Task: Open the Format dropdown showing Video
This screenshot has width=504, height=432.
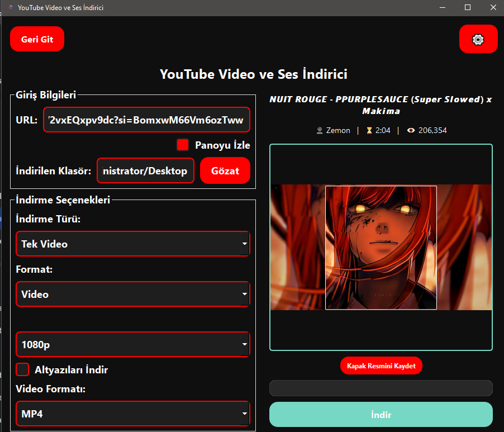Action: pyautogui.click(x=132, y=294)
